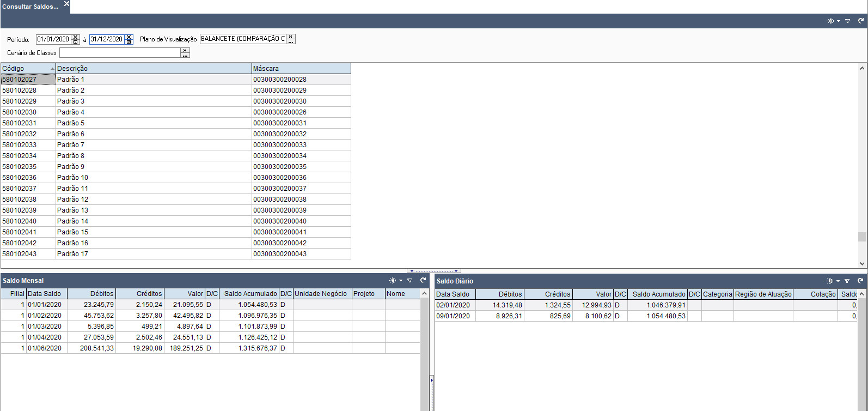The image size is (868, 411).
Task: Collapse the horizontal splitter between panels
Action: (x=434, y=270)
